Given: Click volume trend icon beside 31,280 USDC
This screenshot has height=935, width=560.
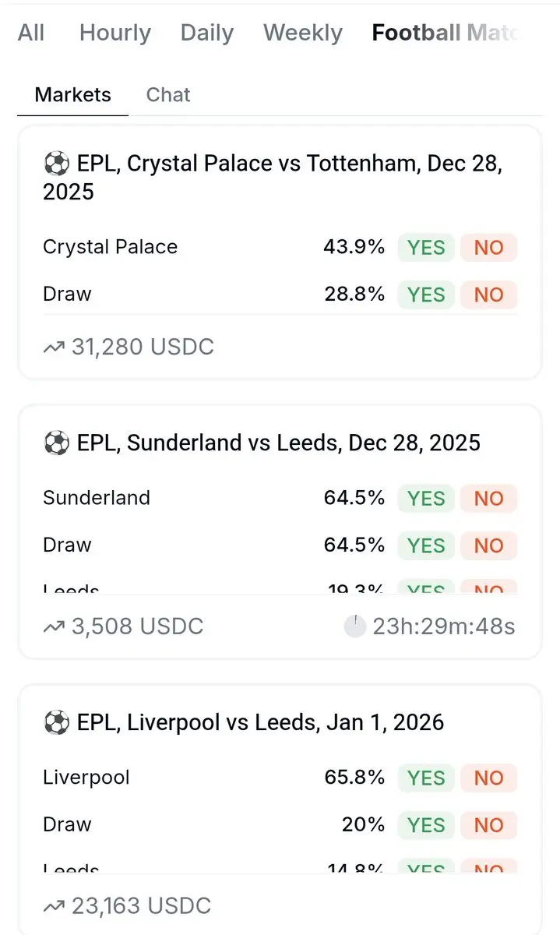Looking at the screenshot, I should coord(54,347).
